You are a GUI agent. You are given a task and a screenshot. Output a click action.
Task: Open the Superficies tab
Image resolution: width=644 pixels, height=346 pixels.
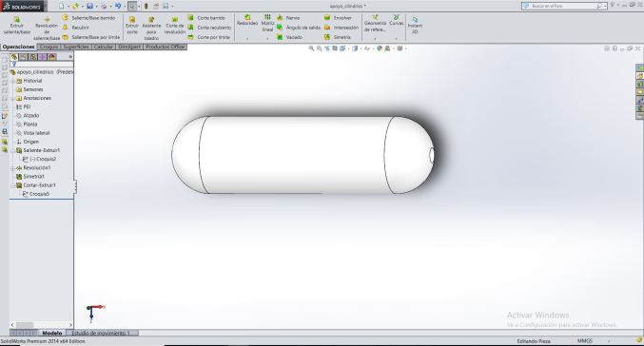(76, 47)
